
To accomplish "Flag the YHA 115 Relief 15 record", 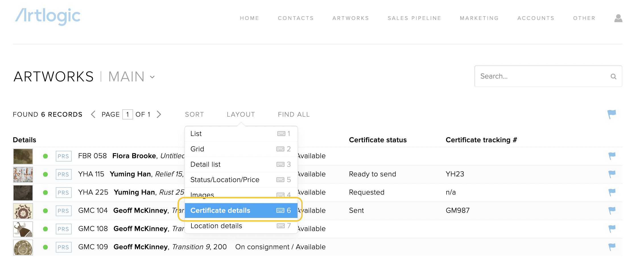I will pyautogui.click(x=612, y=174).
